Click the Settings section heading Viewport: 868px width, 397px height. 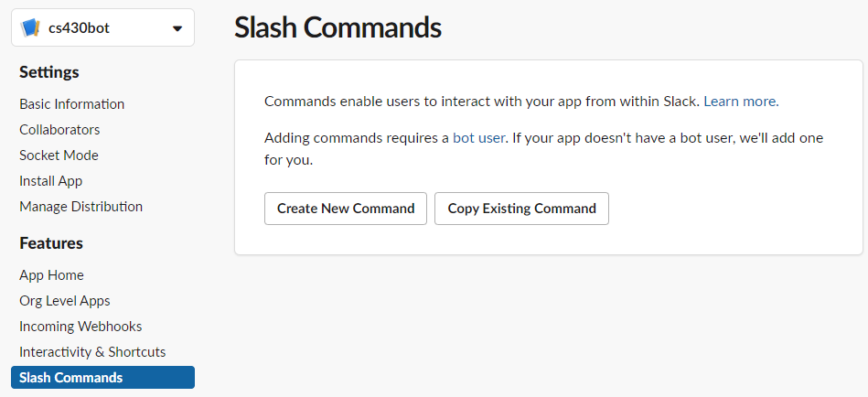point(49,72)
